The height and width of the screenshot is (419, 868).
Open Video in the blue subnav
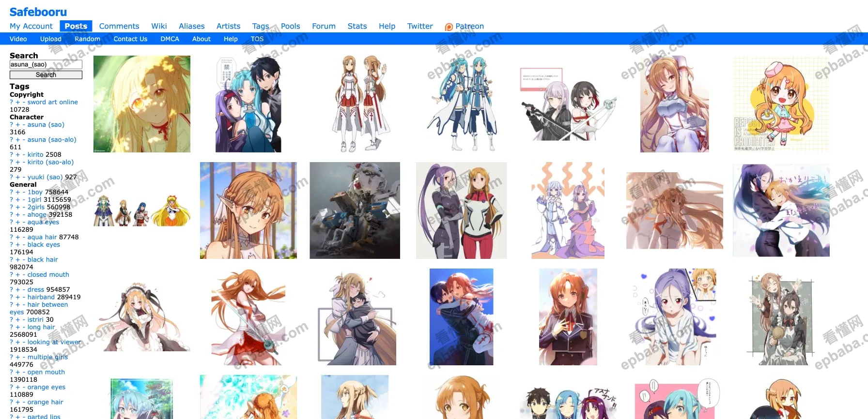pos(18,39)
